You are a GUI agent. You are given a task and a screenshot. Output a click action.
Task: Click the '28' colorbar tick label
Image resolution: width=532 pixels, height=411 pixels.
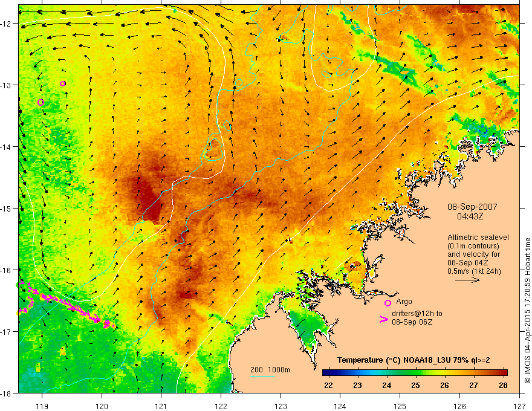pyautogui.click(x=503, y=385)
